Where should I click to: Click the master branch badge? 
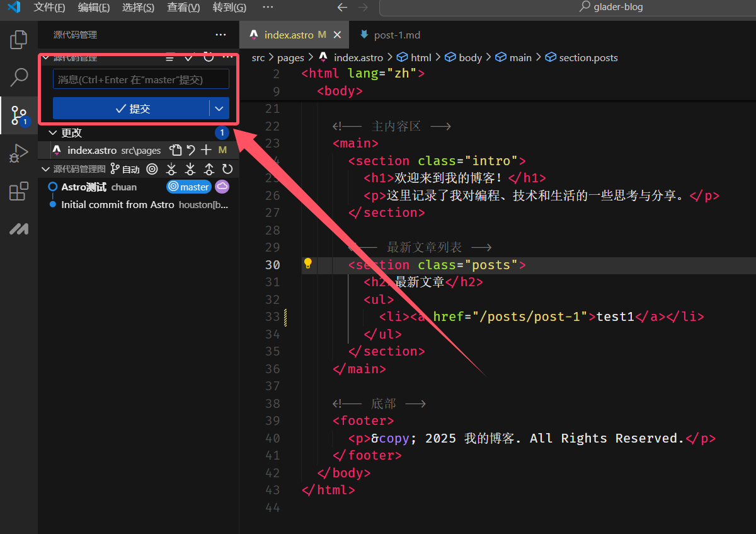[x=189, y=187]
